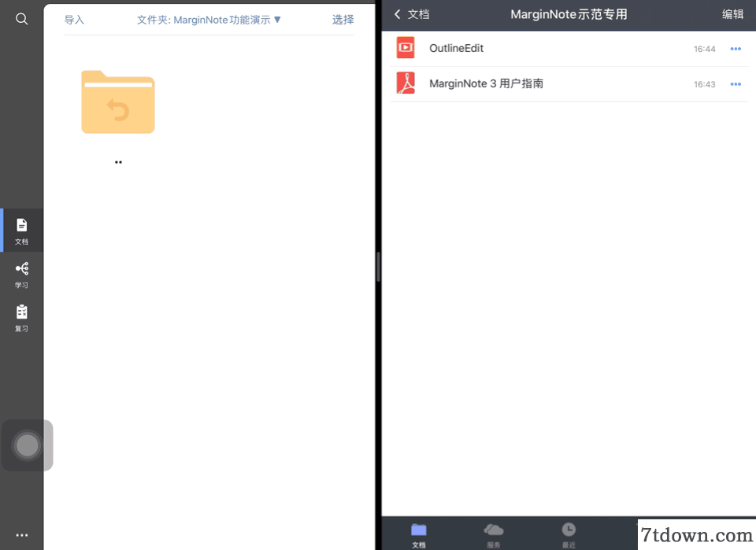Switch to the bottom 文档 tab
This screenshot has height=550, width=756.
click(x=418, y=535)
